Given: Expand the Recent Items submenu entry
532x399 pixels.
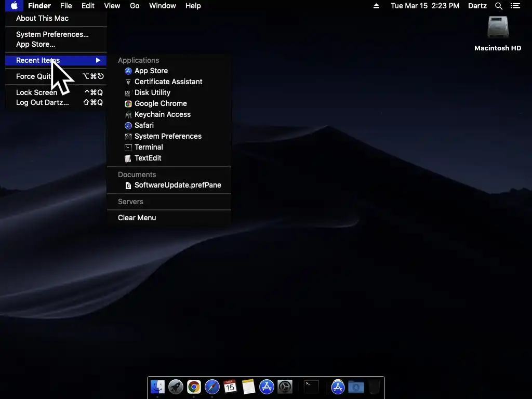Looking at the screenshot, I should click(56, 60).
